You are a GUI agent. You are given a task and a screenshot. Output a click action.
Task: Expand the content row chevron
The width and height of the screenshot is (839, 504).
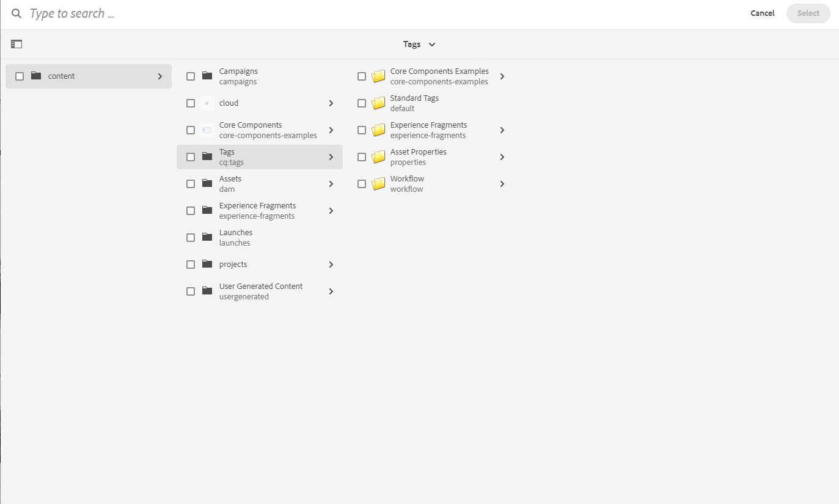coord(160,76)
